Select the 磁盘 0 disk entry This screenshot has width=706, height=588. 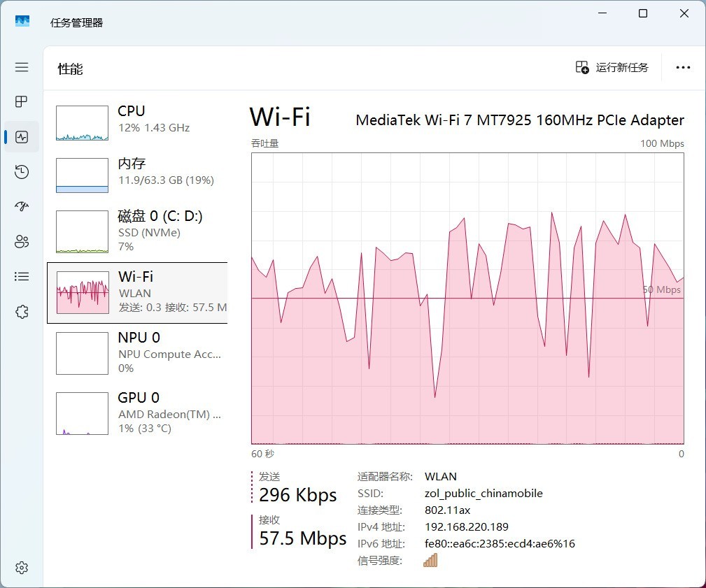[133, 231]
